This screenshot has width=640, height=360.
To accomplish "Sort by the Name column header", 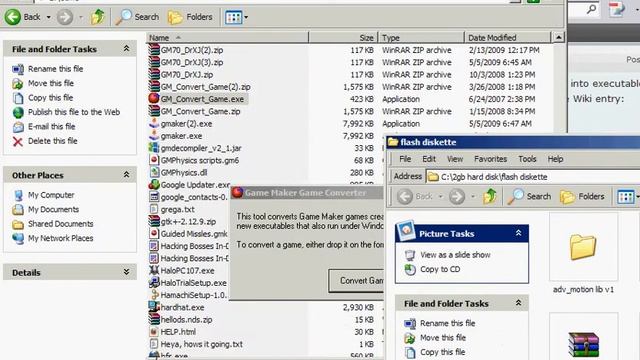I will 227,38.
